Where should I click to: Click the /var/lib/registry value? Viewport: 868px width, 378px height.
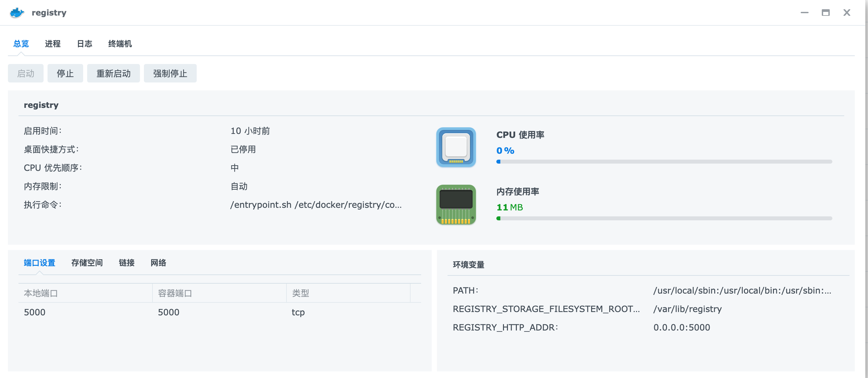(687, 309)
